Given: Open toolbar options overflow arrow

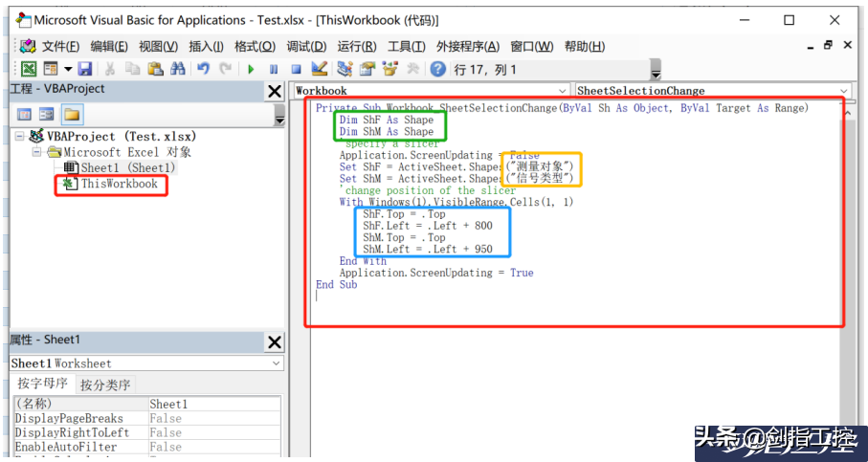Looking at the screenshot, I should [x=656, y=70].
